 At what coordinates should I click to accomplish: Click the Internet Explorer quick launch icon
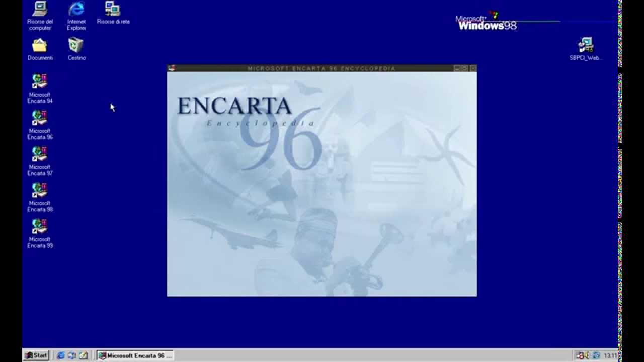click(61, 355)
